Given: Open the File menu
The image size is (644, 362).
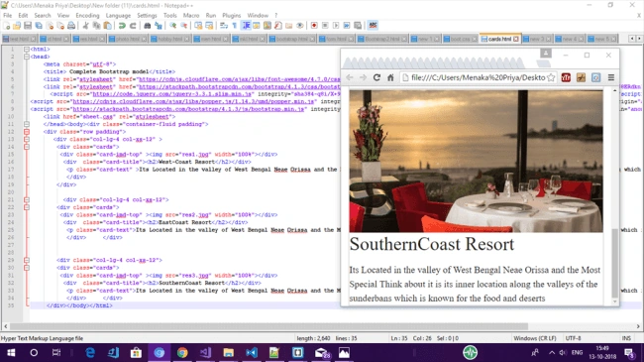Looking at the screenshot, I should (x=7, y=15).
